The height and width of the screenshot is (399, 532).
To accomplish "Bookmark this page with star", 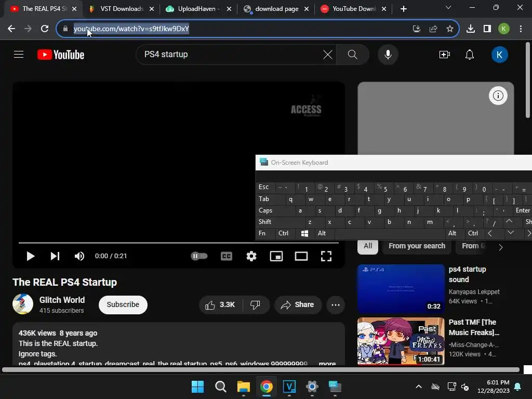I will [450, 29].
